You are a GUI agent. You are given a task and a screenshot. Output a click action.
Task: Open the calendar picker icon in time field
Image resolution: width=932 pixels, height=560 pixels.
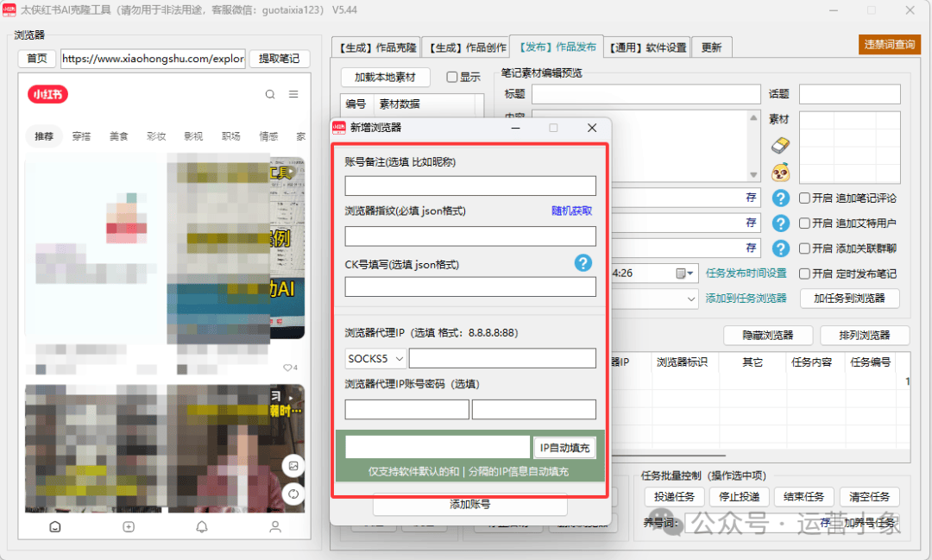[x=681, y=274]
